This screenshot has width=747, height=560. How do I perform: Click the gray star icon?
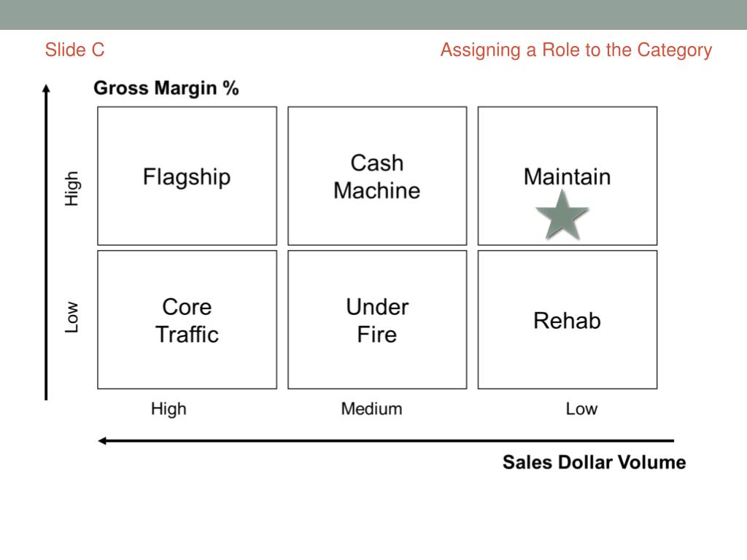point(562,214)
